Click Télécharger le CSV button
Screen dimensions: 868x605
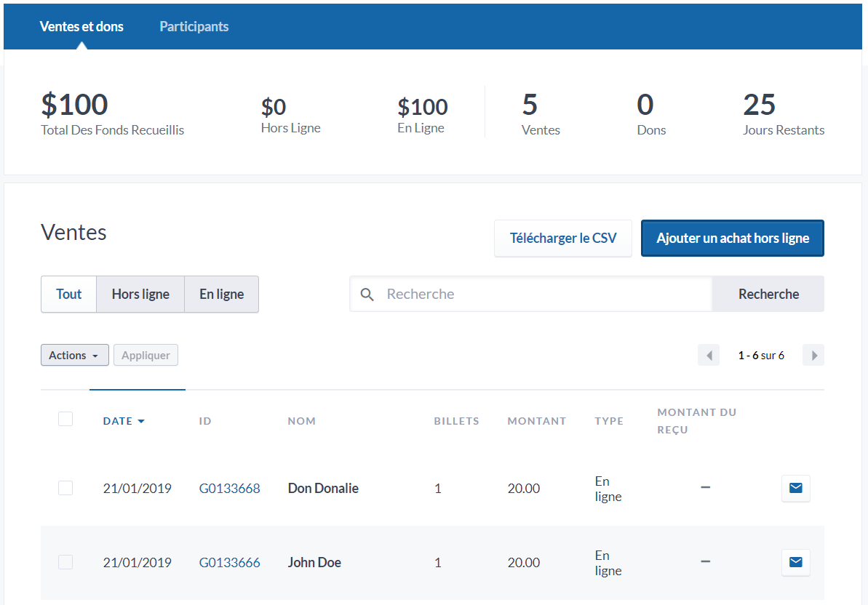tap(562, 239)
